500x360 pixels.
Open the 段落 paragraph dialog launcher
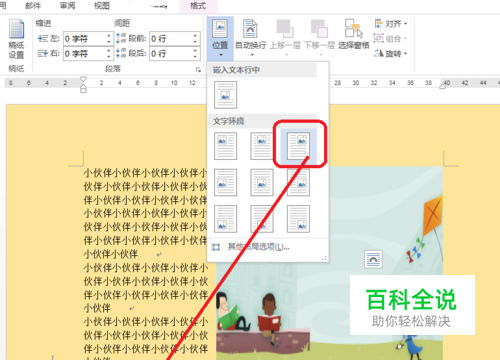(198, 70)
